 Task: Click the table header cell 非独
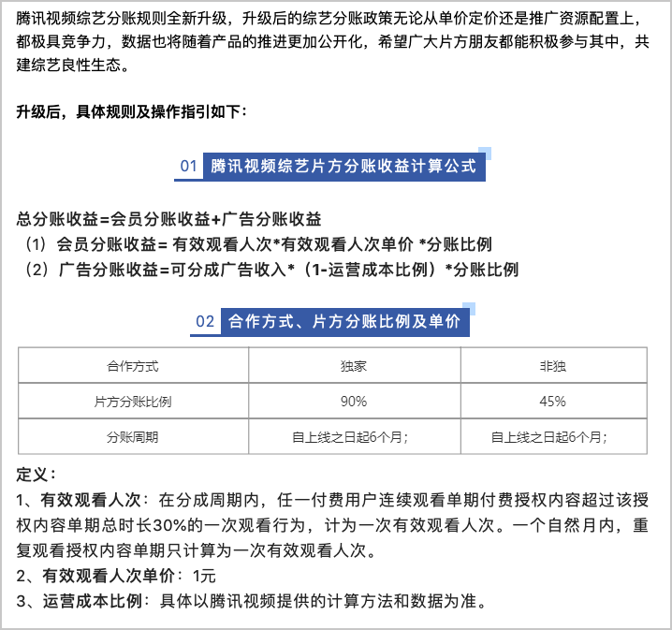[553, 366]
